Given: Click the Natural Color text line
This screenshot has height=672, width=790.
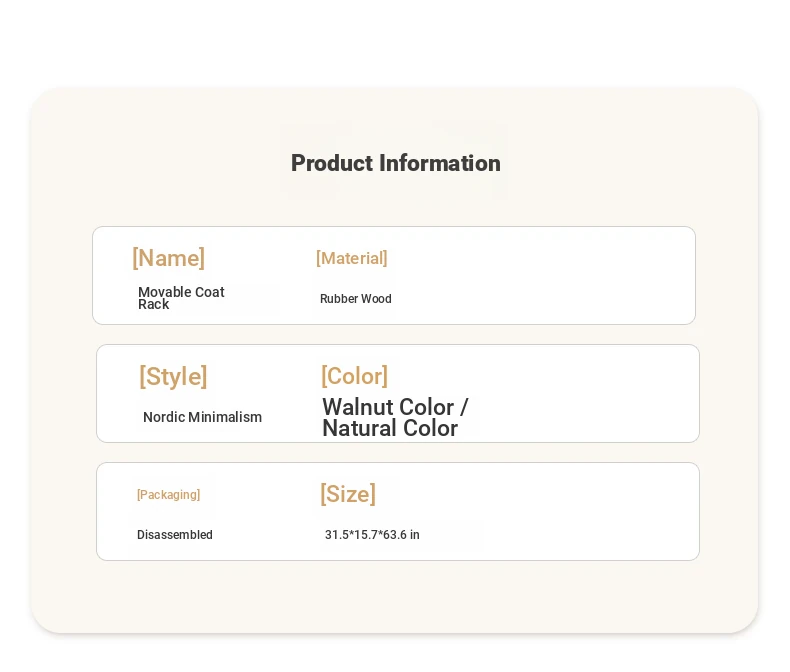Looking at the screenshot, I should point(390,428).
